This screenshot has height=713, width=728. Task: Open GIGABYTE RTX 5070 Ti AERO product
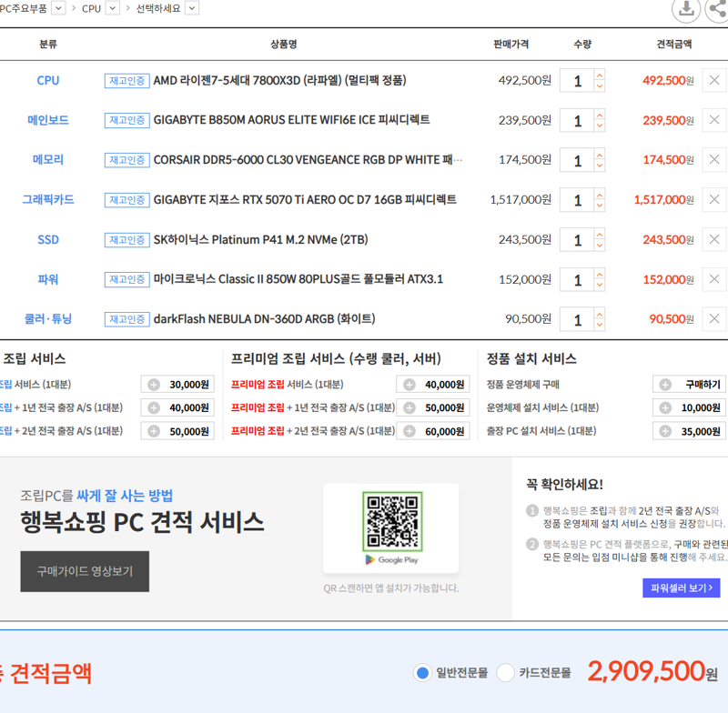pos(305,199)
